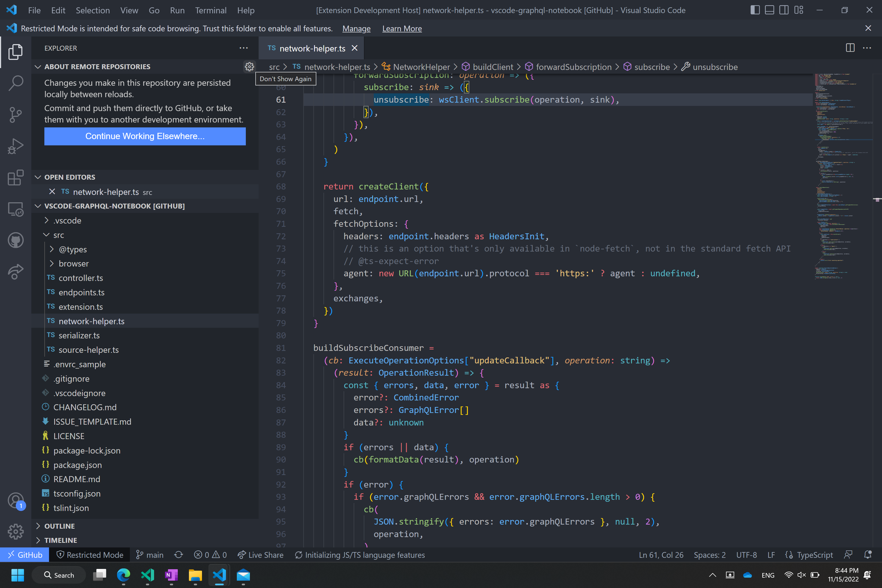Open the Selection menu
The image size is (882, 588).
pyautogui.click(x=93, y=10)
